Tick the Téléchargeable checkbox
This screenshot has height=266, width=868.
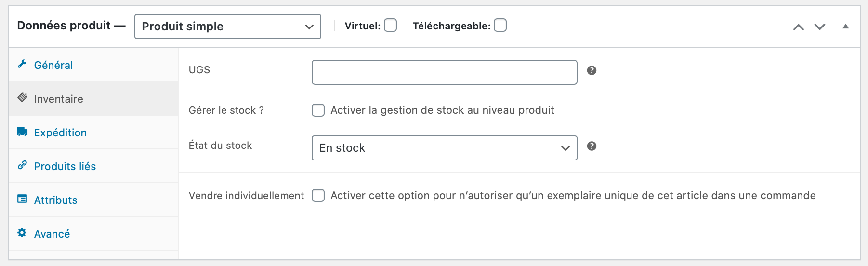[x=500, y=25]
